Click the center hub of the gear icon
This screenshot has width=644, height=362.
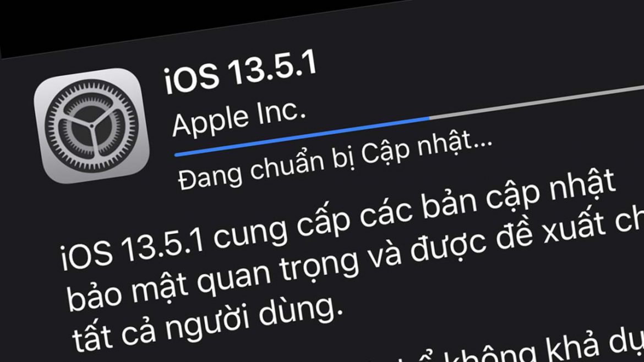(92, 126)
